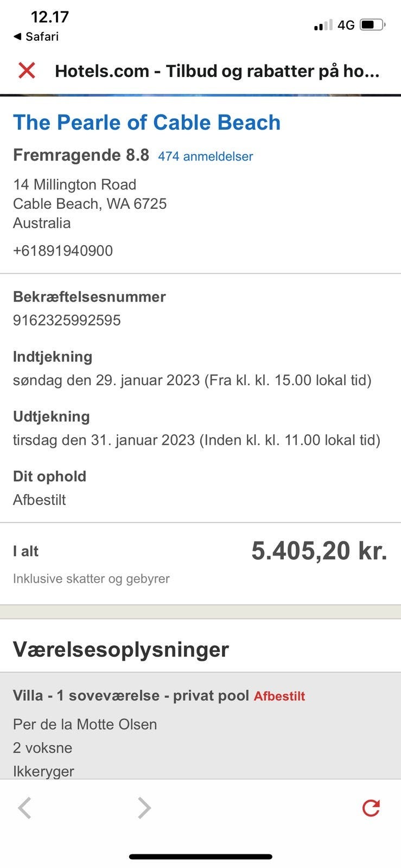Call the hotel number +61891940900
This screenshot has width=401, height=868.
coord(63,251)
